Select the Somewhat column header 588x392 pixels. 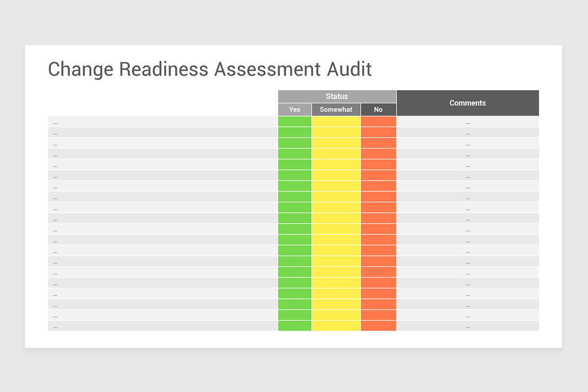pos(336,109)
